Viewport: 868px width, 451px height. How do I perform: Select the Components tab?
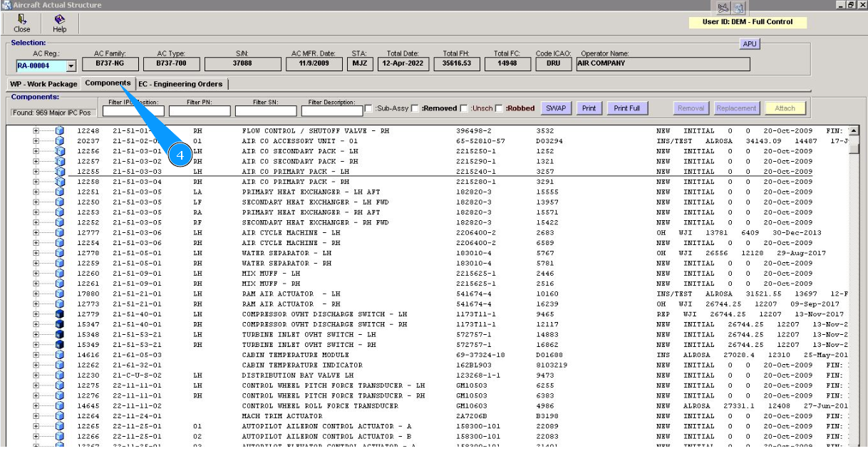click(108, 83)
